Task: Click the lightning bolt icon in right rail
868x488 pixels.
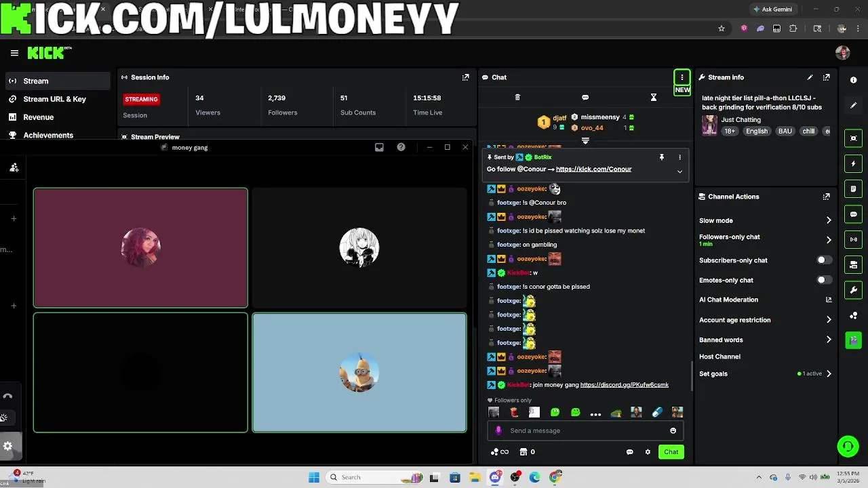Action: point(853,163)
